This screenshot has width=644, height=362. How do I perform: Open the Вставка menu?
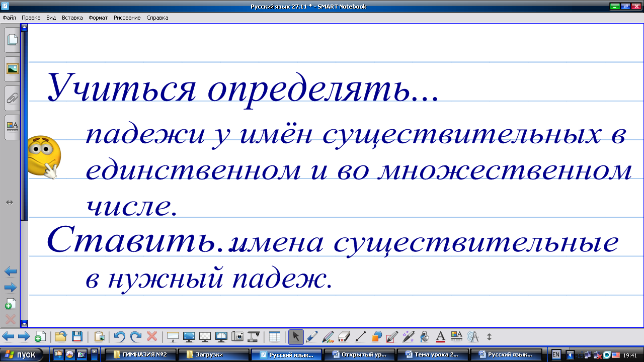[72, 18]
